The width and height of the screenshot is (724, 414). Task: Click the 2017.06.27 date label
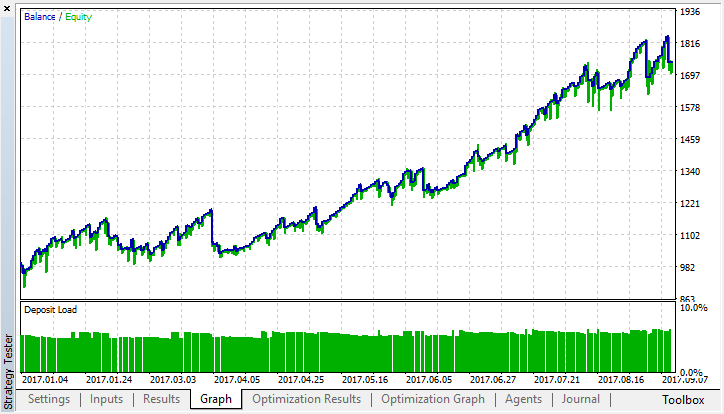coord(493,379)
